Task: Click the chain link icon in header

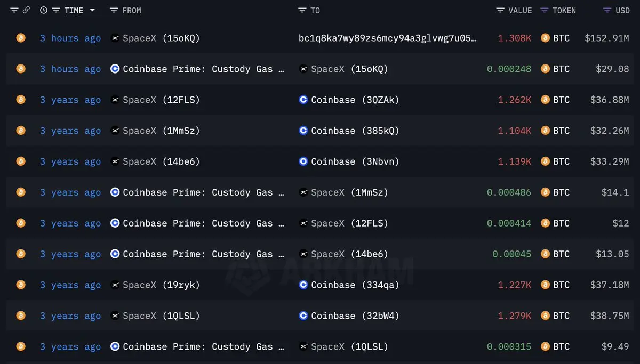Action: [x=26, y=10]
